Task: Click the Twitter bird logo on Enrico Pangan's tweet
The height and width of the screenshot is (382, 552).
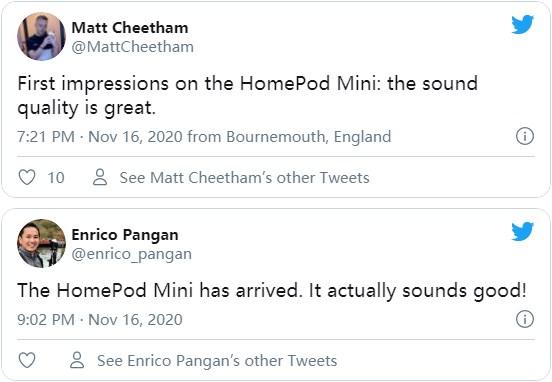Action: coord(523,231)
